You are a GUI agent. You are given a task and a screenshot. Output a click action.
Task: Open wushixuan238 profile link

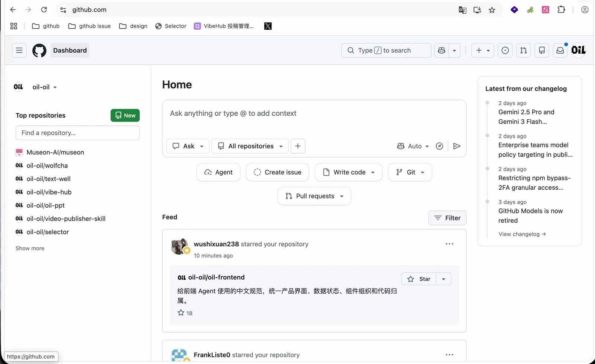point(216,244)
